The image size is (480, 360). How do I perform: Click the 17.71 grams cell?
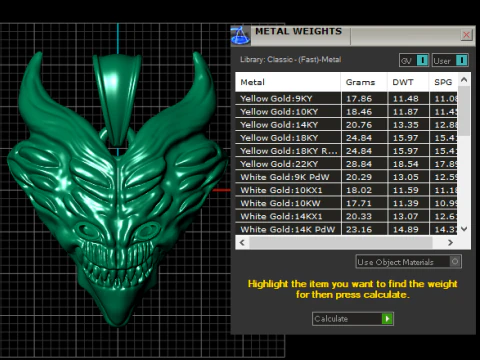click(x=364, y=203)
